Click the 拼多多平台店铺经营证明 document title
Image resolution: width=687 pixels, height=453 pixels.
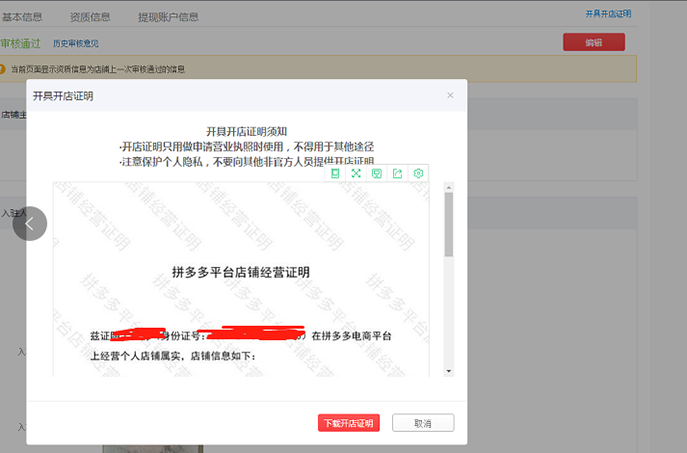[241, 272]
